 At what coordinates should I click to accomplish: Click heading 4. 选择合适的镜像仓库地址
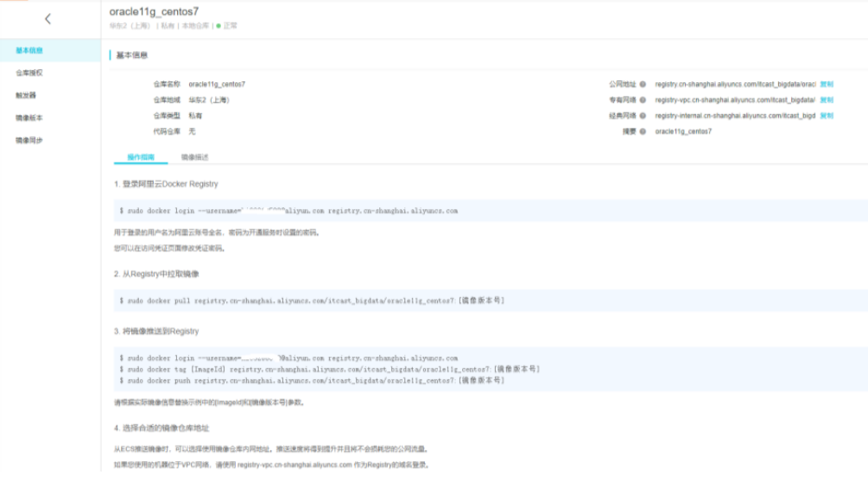162,428
